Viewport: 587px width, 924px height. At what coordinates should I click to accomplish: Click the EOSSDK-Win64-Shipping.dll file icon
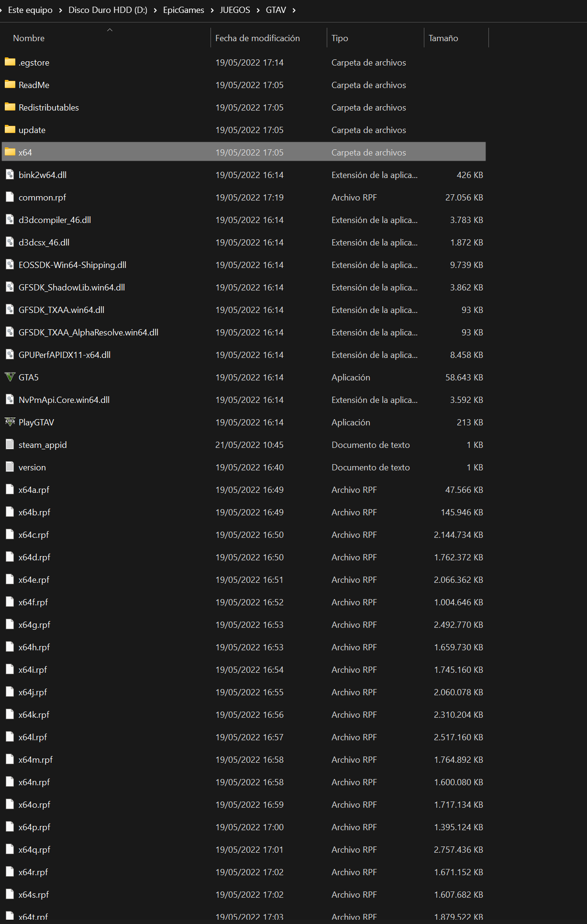[x=10, y=265]
